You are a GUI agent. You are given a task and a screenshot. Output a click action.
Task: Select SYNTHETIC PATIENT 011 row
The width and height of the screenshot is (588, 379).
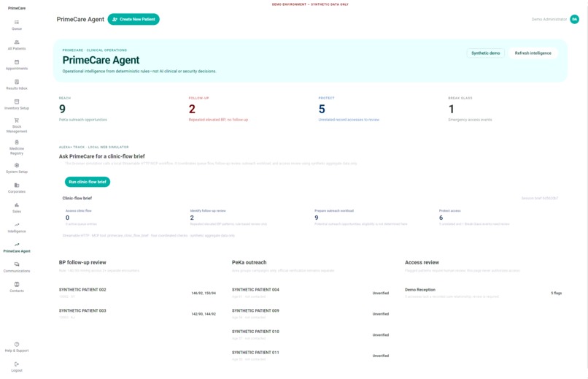(311, 356)
